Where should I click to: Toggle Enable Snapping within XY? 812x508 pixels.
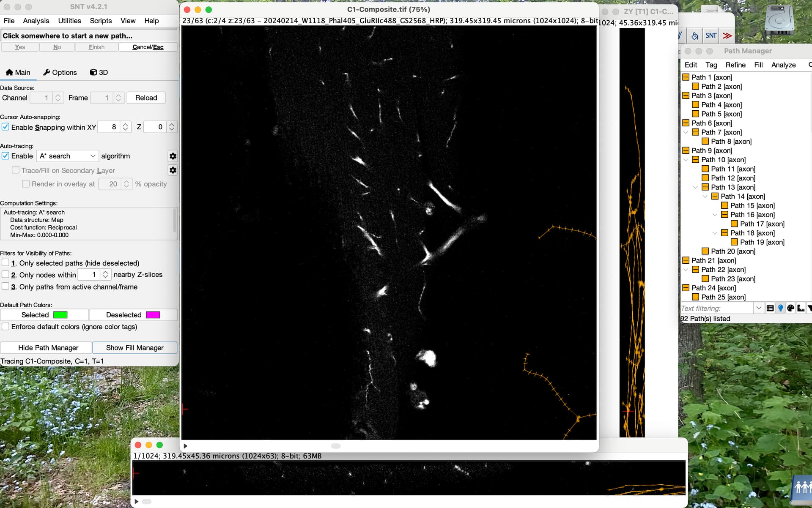(5, 126)
